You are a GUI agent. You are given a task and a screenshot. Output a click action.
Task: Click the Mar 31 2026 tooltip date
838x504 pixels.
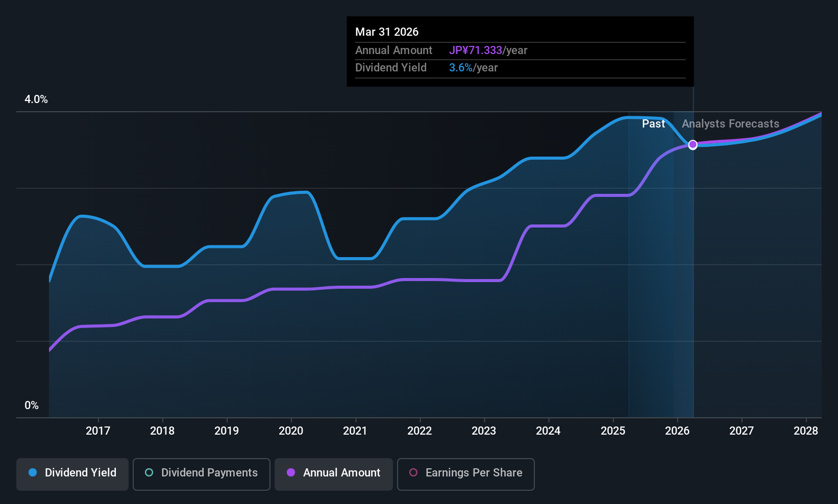387,32
